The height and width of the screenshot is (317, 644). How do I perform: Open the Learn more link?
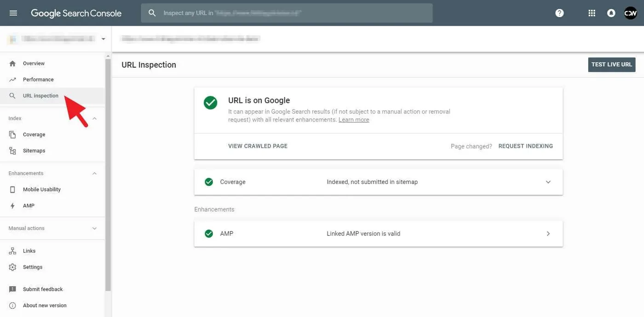click(354, 120)
